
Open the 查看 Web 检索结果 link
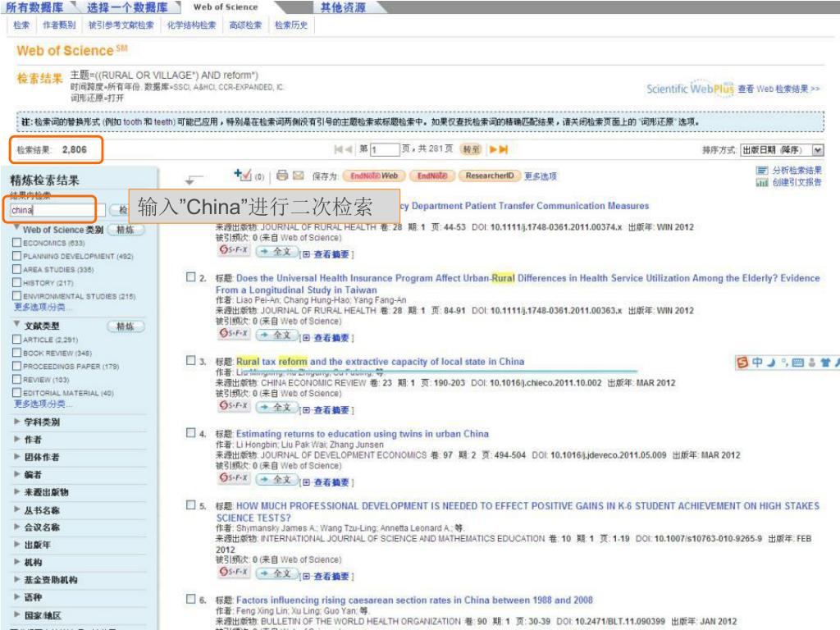(x=778, y=89)
